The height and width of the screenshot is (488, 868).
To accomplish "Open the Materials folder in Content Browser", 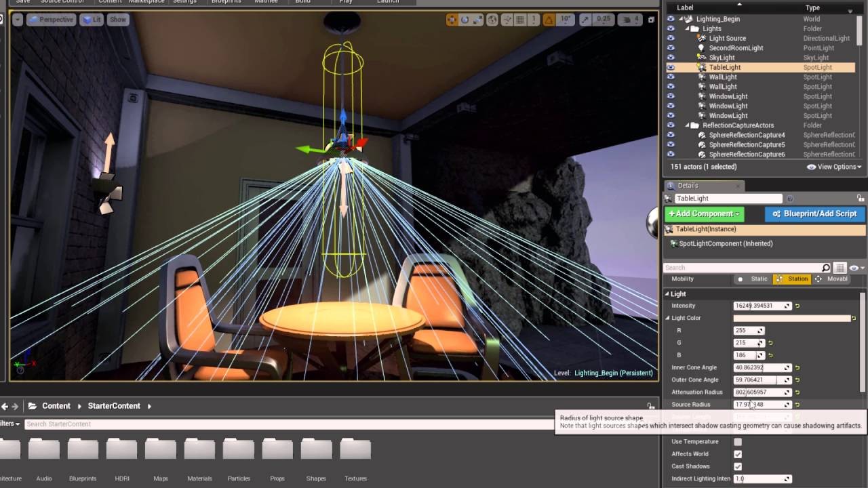I will (199, 459).
